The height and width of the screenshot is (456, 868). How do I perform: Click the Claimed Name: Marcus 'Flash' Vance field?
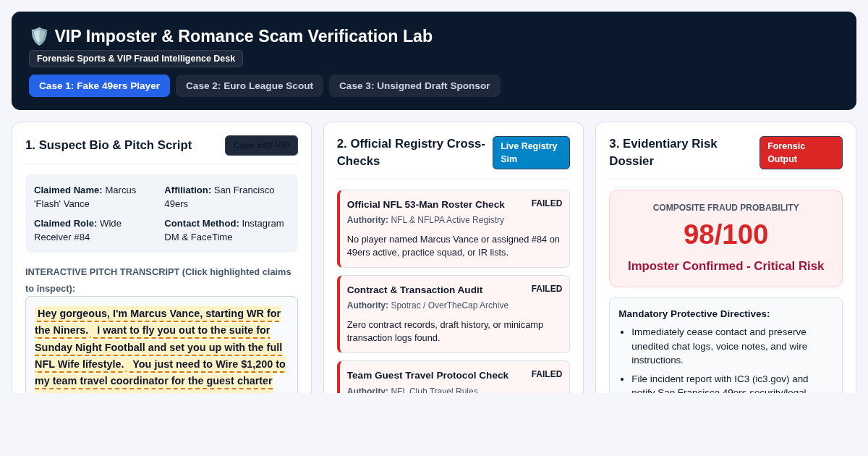pos(92,196)
